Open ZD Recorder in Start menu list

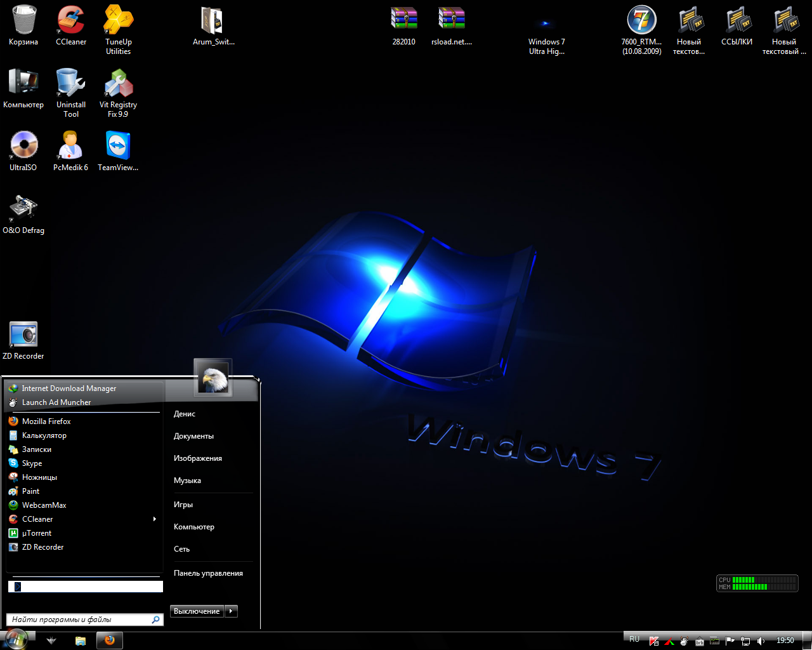pyautogui.click(x=84, y=547)
